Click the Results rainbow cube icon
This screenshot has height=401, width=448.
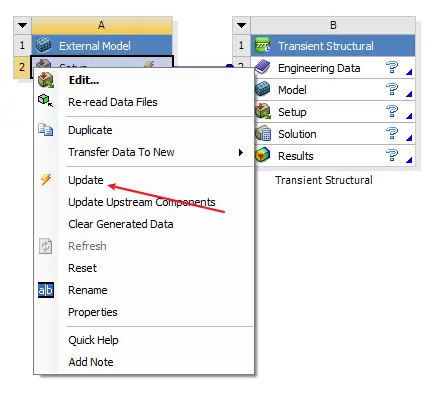click(x=263, y=155)
